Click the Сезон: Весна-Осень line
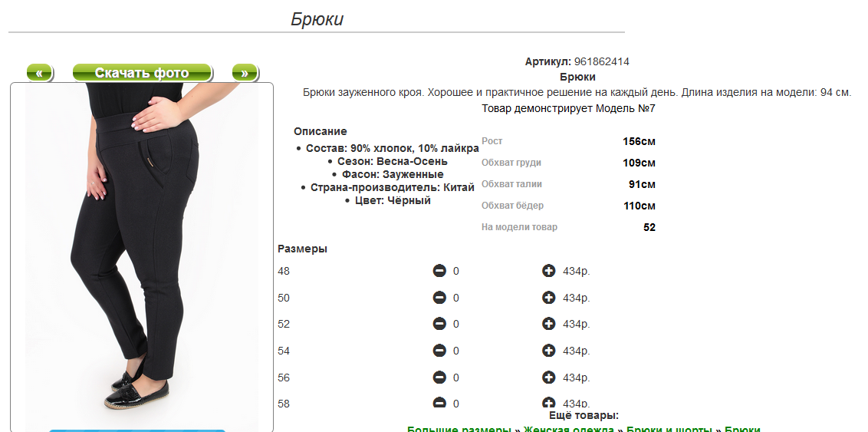868x432 pixels. click(x=392, y=161)
